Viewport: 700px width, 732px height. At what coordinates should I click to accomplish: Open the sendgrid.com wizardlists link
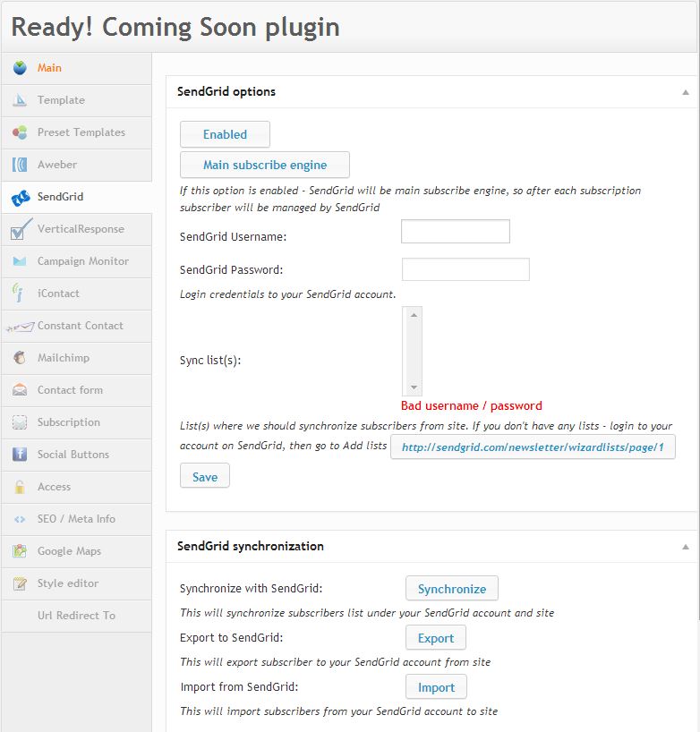pos(533,447)
